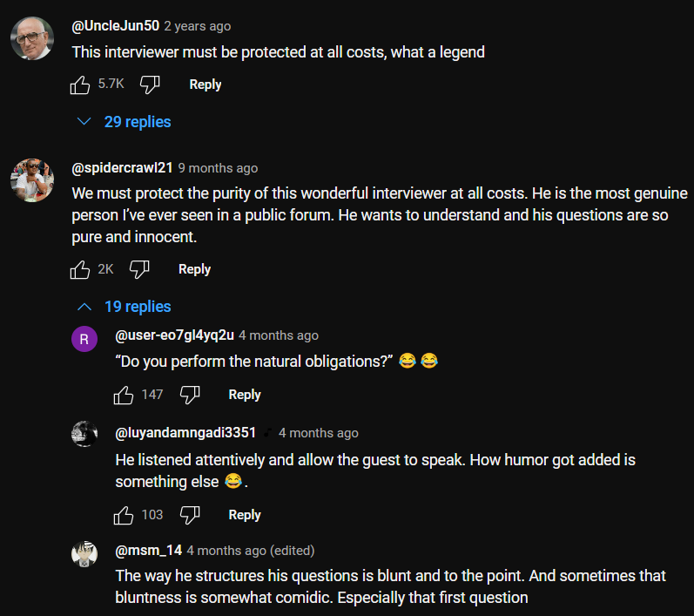Dislike the @luyandamngadi3351 reply

point(190,515)
